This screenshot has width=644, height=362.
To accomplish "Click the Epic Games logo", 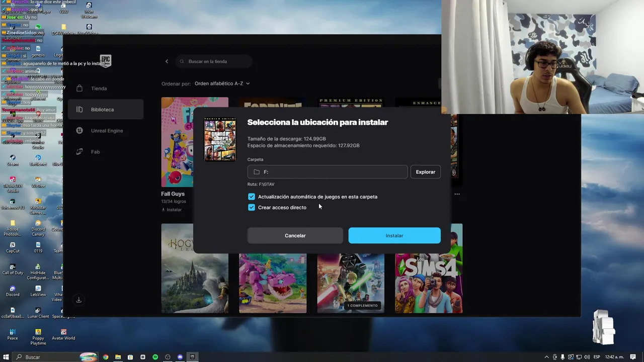I will pos(105,61).
